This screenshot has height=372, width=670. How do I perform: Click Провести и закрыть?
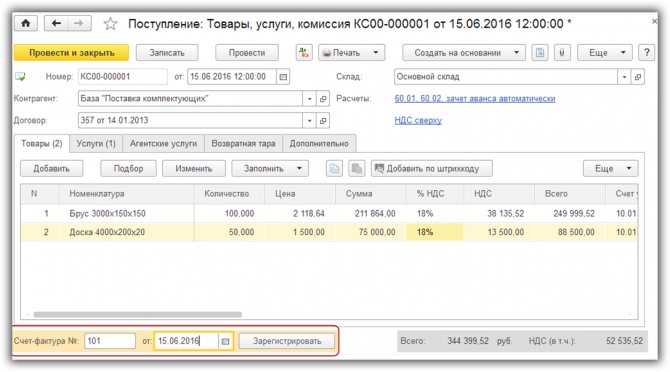(x=71, y=53)
